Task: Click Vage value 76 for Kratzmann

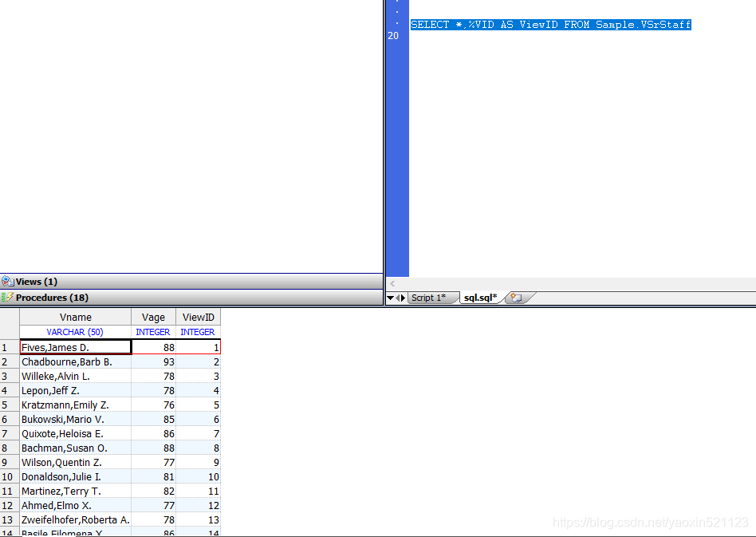Action: pyautogui.click(x=154, y=405)
